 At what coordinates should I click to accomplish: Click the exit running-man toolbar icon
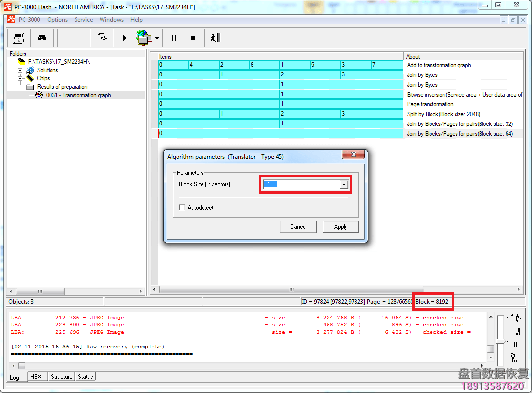pyautogui.click(x=215, y=38)
